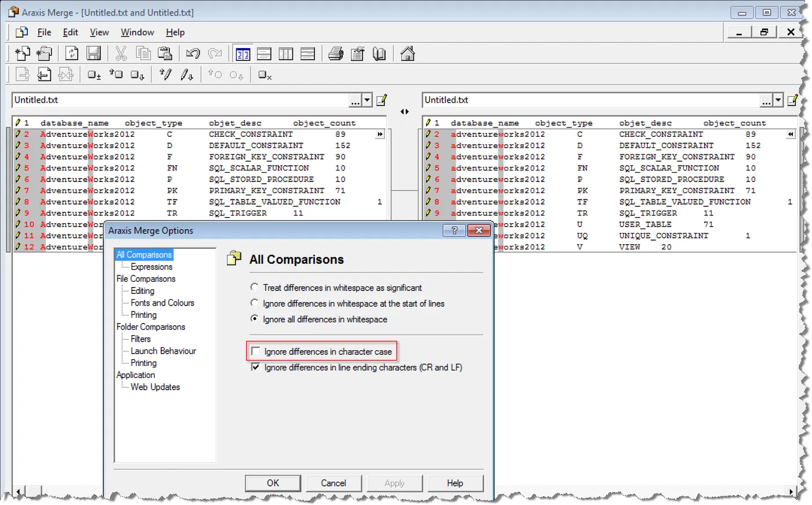The height and width of the screenshot is (505, 812).
Task: Click the left Untitled.txt path field
Action: (x=180, y=100)
